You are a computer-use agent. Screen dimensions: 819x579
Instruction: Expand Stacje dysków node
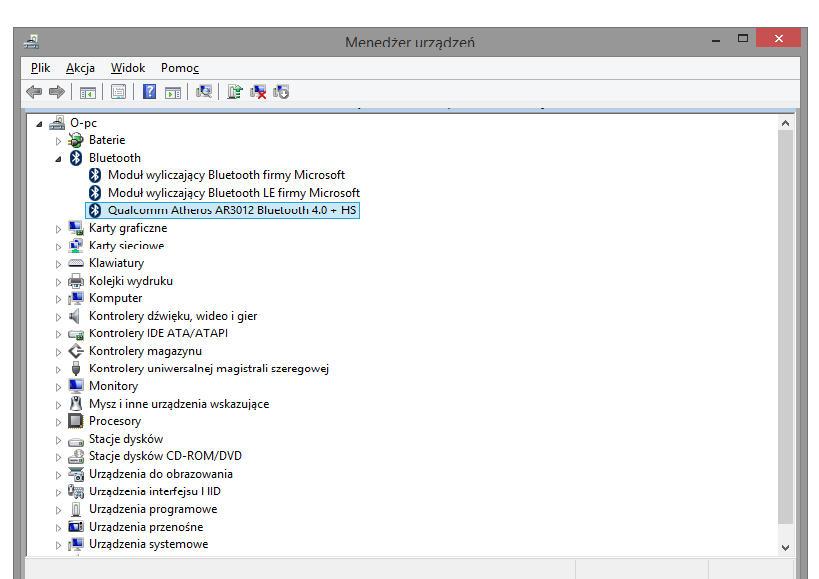pos(58,440)
